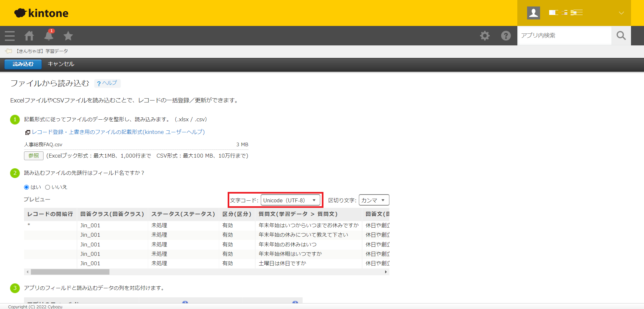Screen dimensions: 644x309
Task: Open the 区切り文字 カンマ dropdown
Action: (x=373, y=200)
